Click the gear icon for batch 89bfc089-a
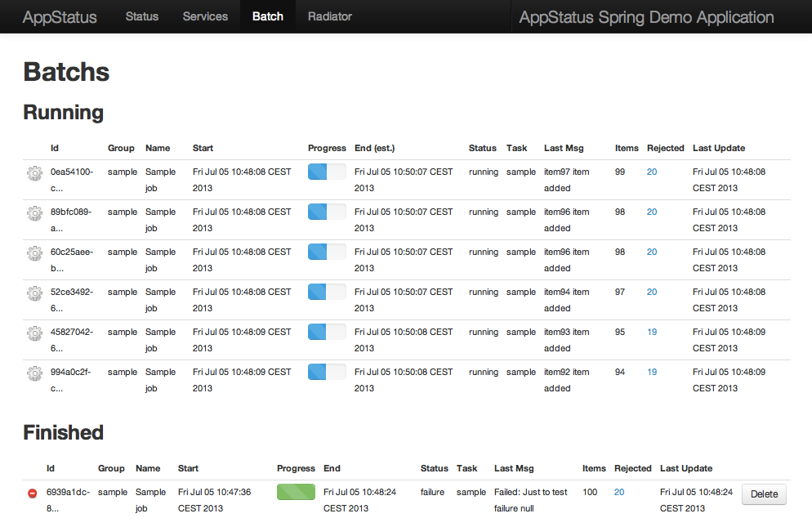This screenshot has width=812, height=527. click(x=34, y=212)
